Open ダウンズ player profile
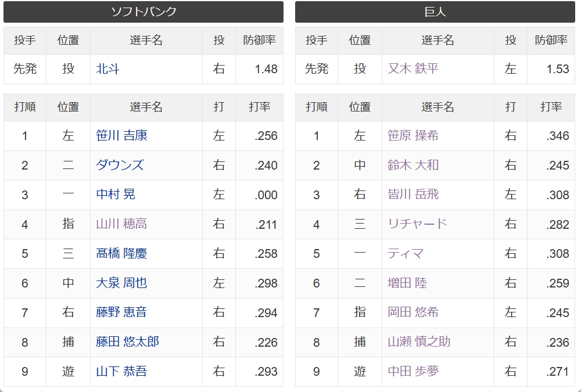 [x=120, y=165]
